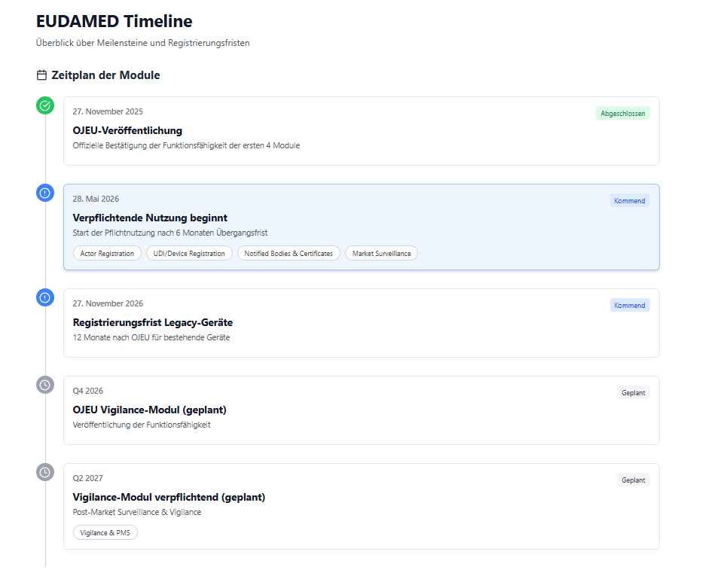Open the Verpflichtende Nutzung beginnt milestone title
This screenshot has height=588, width=702.
tap(150, 218)
